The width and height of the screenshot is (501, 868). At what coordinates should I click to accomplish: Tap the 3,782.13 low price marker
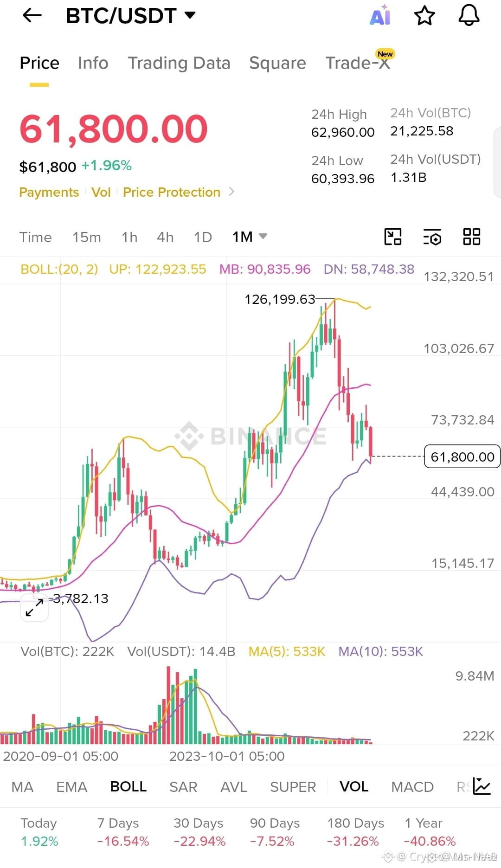pyautogui.click(x=81, y=598)
